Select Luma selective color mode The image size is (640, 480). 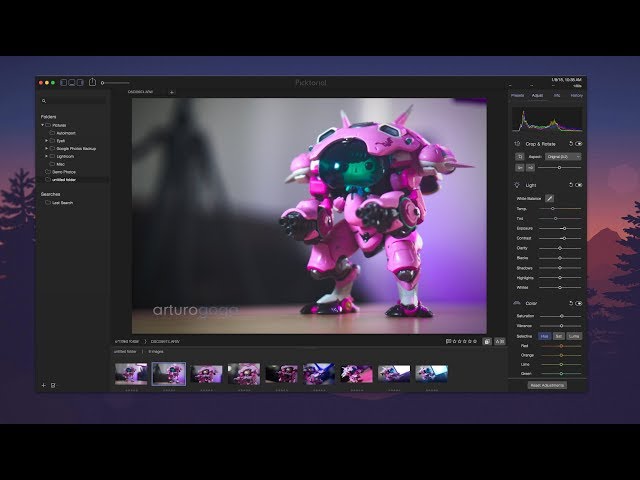[x=574, y=336]
